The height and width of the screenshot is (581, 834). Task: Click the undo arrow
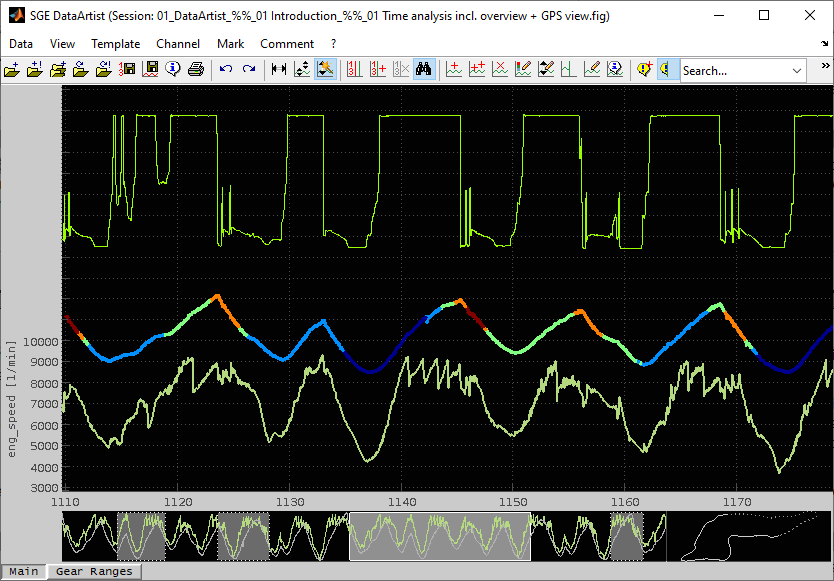coord(226,69)
